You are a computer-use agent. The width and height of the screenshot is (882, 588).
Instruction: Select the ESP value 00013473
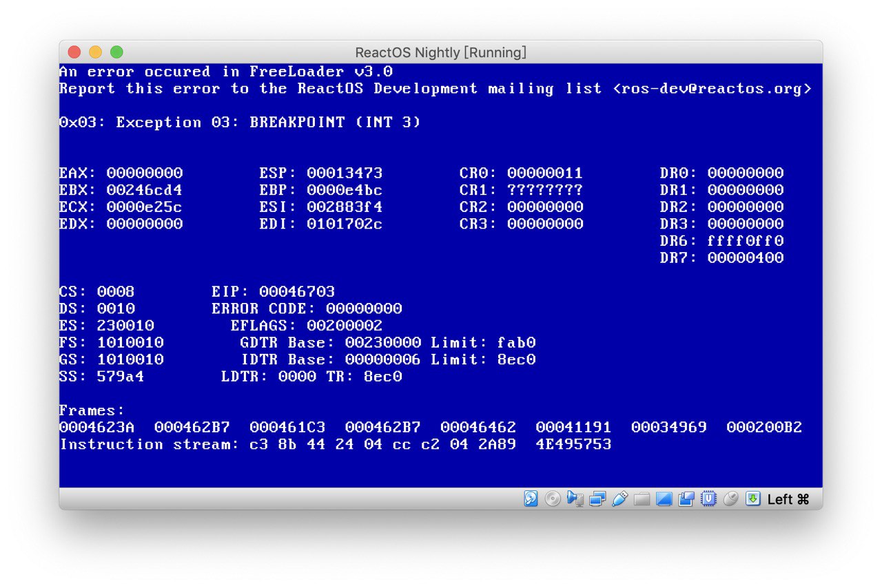coord(345,173)
